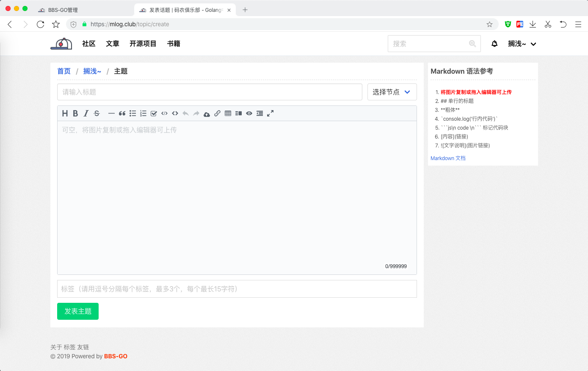The image size is (588, 371).
Task: Insert an ordered numbered list
Action: [143, 113]
